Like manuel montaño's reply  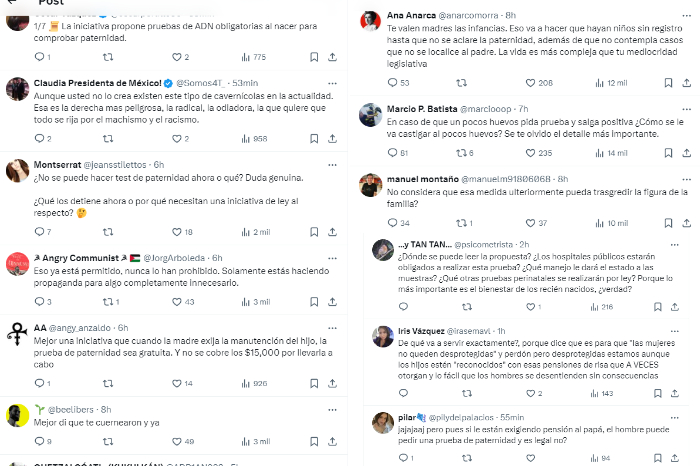530,223
